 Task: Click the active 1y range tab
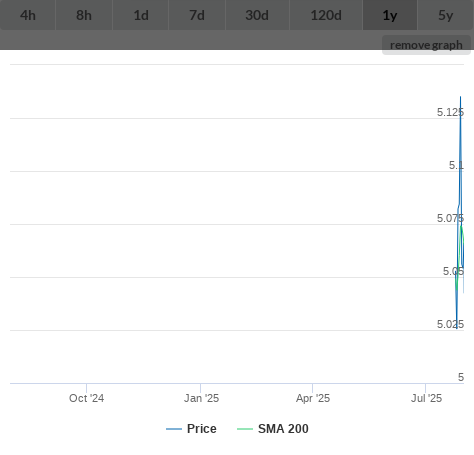[x=390, y=15]
